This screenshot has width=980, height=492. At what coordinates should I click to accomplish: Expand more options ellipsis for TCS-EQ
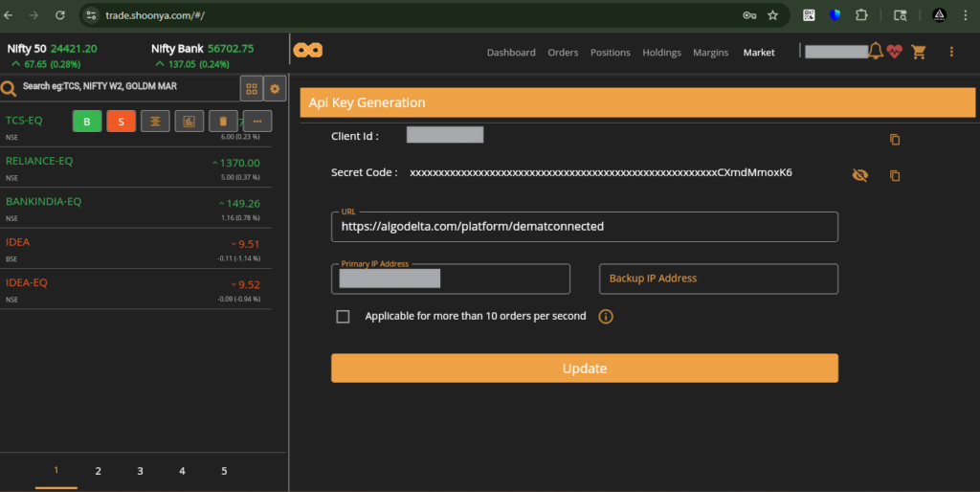point(257,122)
